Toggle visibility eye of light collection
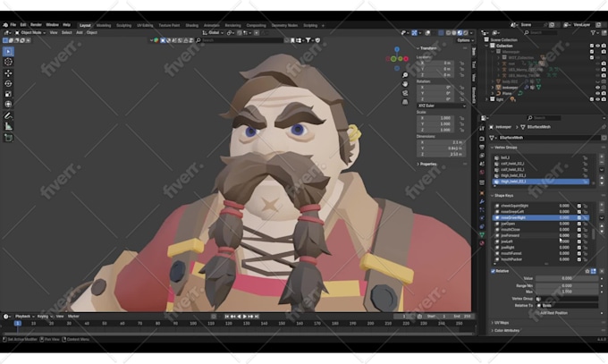 597,99
